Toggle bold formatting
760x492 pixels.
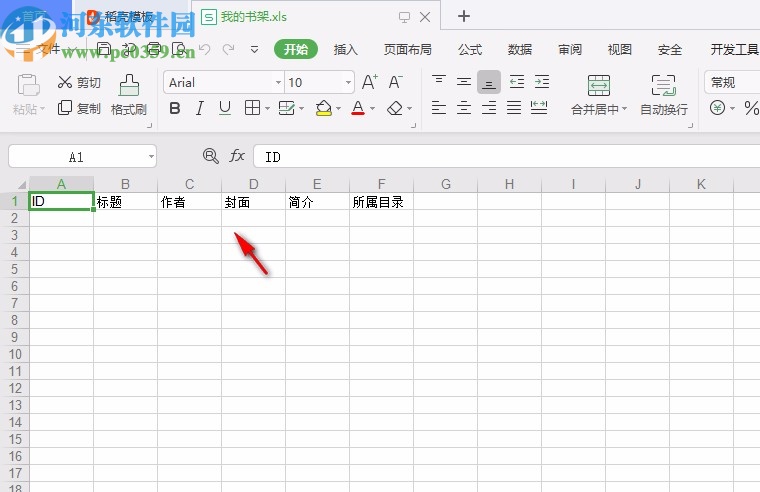click(x=174, y=108)
